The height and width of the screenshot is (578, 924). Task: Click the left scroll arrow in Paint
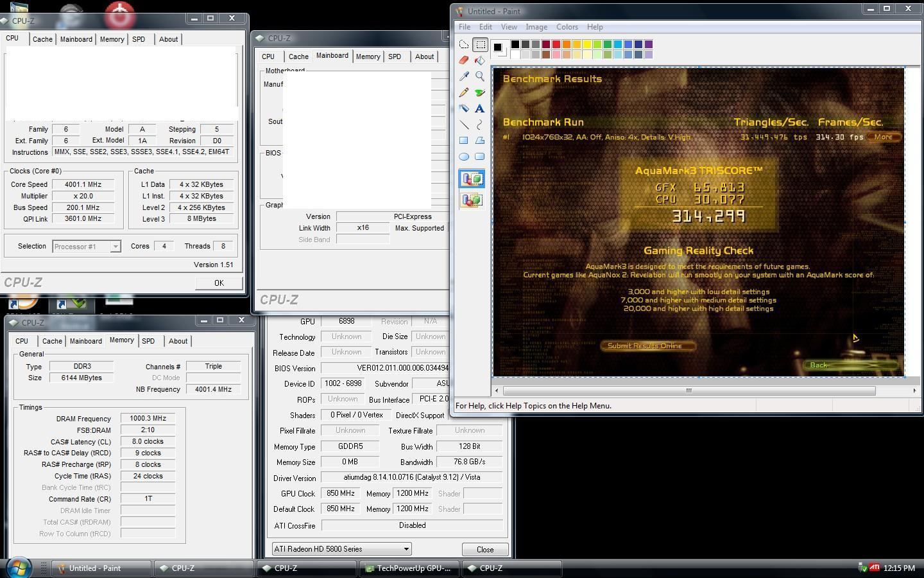coord(497,390)
